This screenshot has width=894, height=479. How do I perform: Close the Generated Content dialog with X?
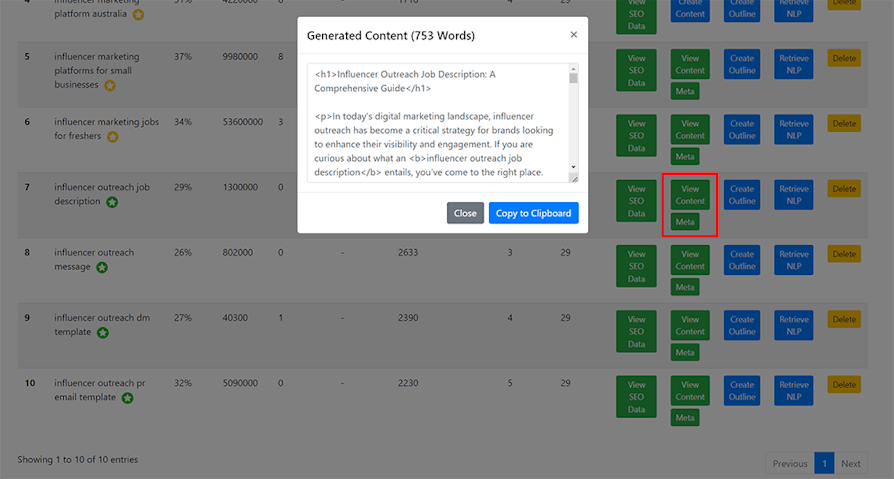[573, 35]
